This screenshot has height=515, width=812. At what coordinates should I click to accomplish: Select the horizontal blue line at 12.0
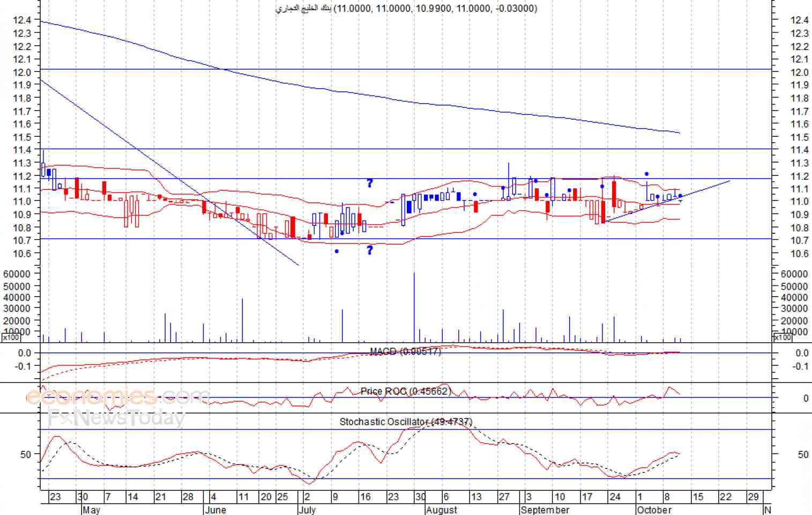coord(406,69)
